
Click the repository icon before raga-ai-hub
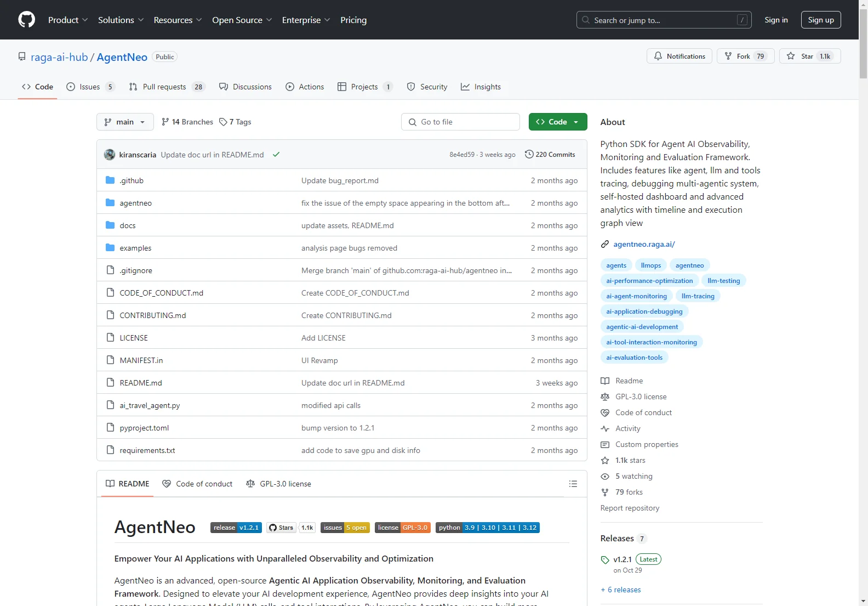coord(22,56)
